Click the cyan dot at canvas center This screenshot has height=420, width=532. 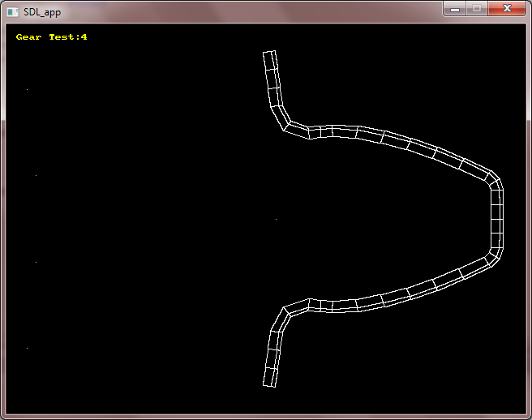coord(276,218)
